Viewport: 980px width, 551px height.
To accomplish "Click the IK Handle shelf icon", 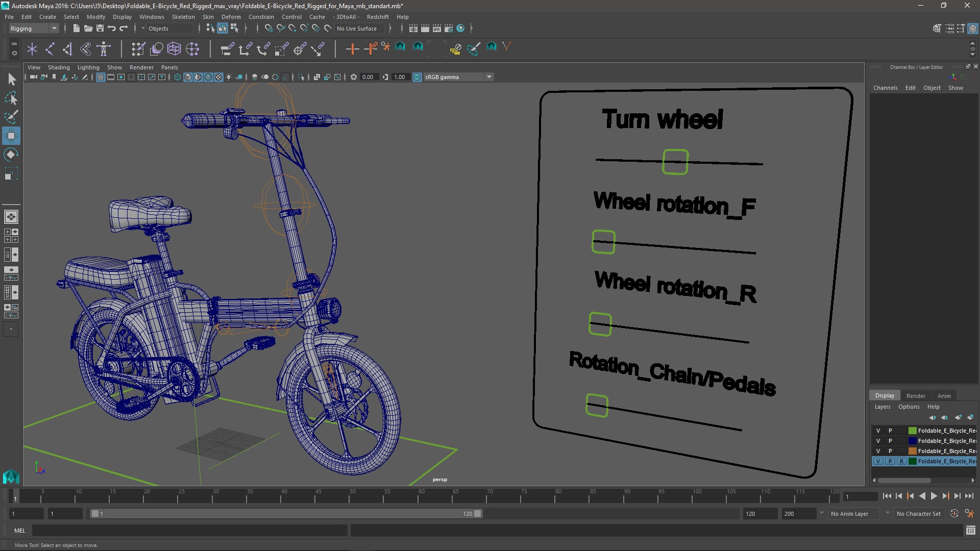I will [68, 49].
